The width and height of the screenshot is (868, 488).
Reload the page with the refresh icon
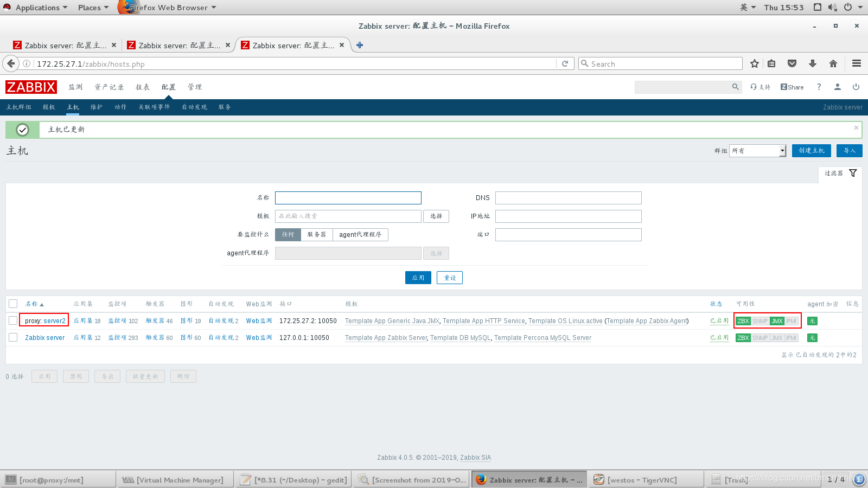point(565,63)
